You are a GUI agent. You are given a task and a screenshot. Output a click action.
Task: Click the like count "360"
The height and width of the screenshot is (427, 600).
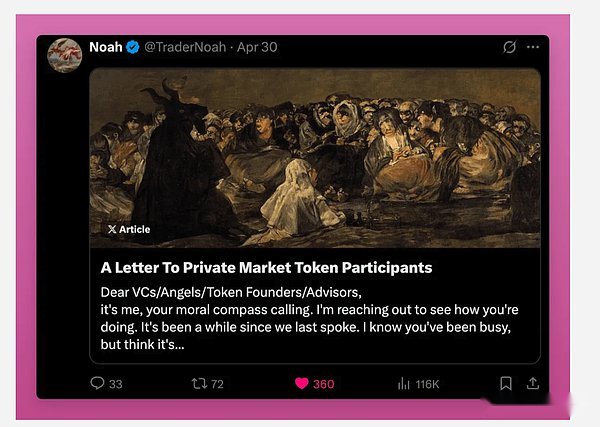(324, 384)
